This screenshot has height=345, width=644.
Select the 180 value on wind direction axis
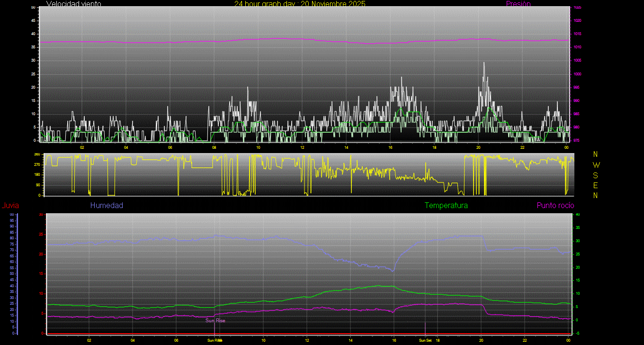(36, 175)
